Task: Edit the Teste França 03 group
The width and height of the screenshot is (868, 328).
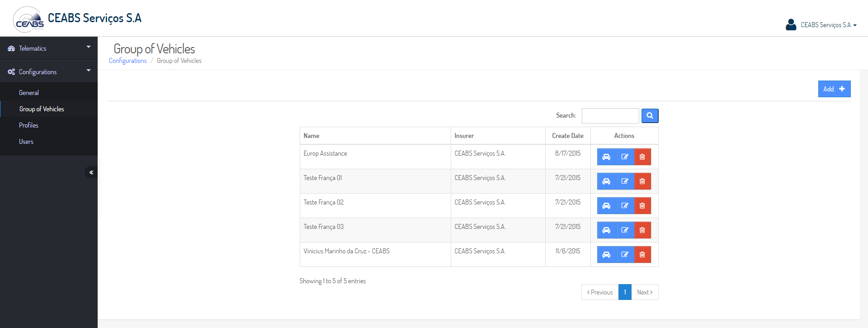Action: pyautogui.click(x=625, y=230)
